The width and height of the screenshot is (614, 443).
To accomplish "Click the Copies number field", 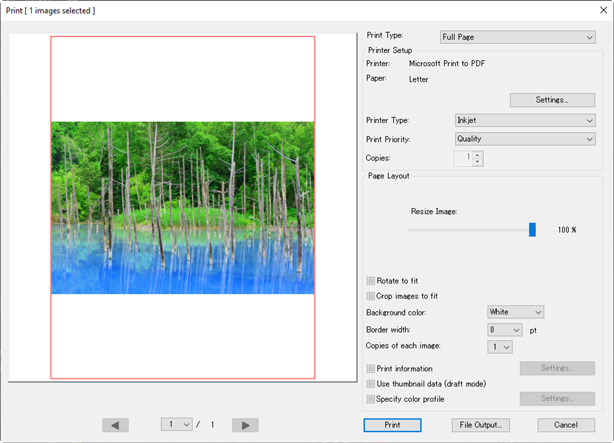I will coord(464,158).
